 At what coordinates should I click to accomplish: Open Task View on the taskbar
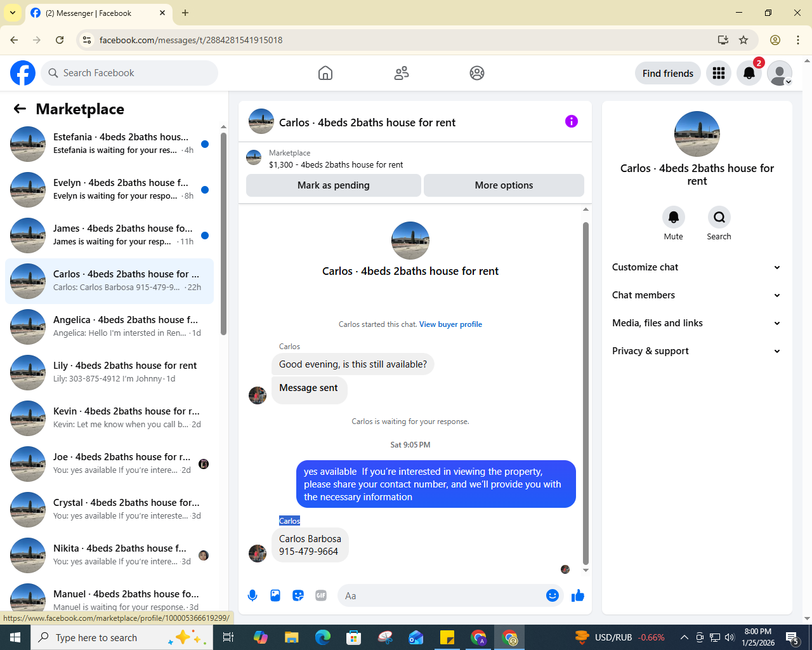point(228,637)
